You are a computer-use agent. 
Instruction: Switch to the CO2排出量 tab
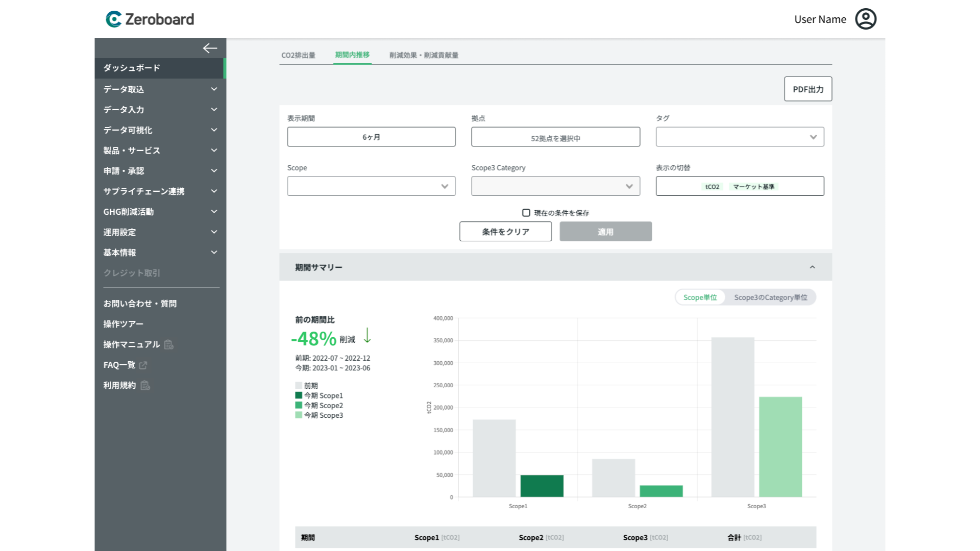(x=298, y=55)
